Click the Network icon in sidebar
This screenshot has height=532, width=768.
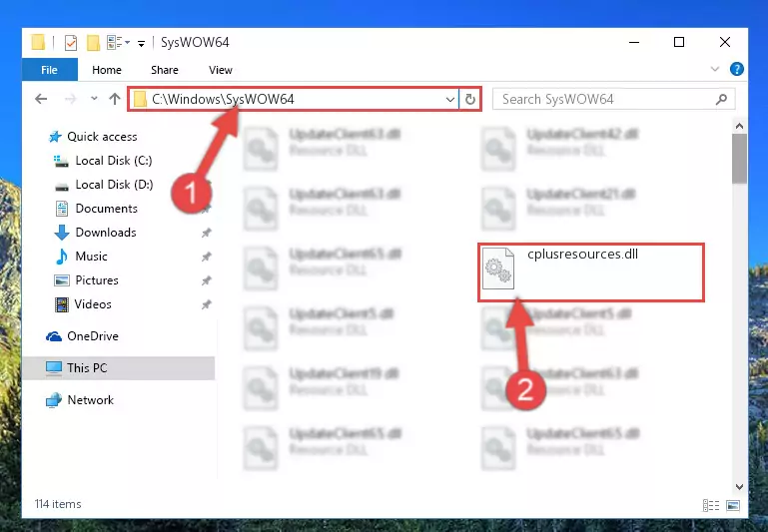pyautogui.click(x=54, y=400)
